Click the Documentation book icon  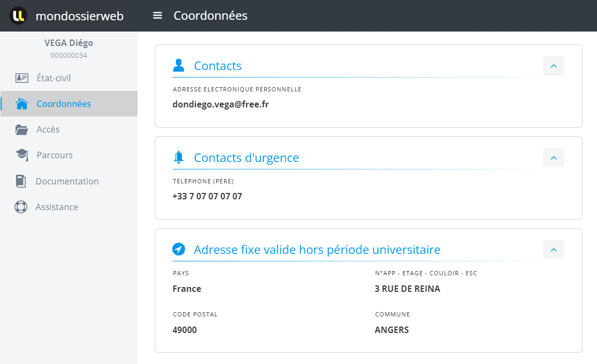(21, 181)
